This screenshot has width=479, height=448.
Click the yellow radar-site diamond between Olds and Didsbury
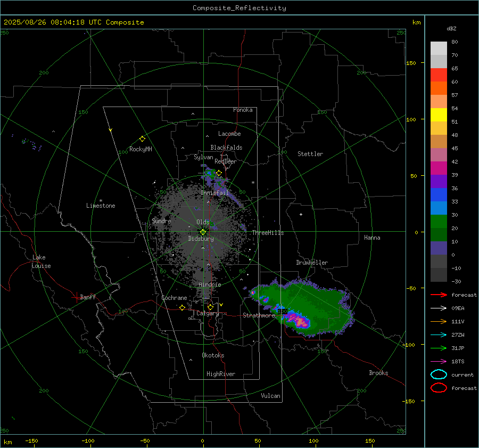pyautogui.click(x=203, y=232)
